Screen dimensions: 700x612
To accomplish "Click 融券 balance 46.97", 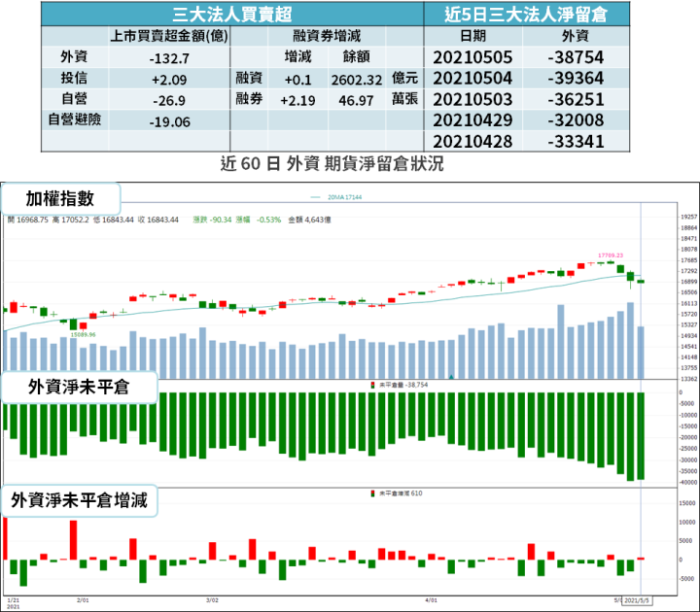I will pyautogui.click(x=356, y=100).
